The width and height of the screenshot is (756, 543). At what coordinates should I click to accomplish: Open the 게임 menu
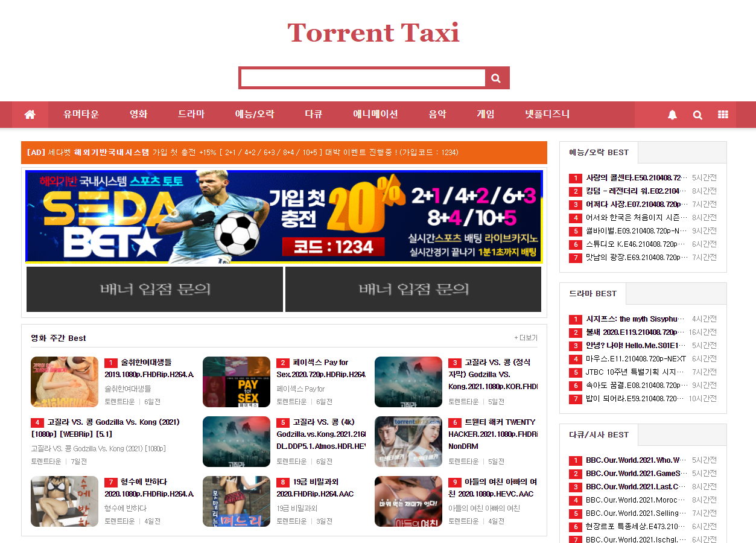486,115
